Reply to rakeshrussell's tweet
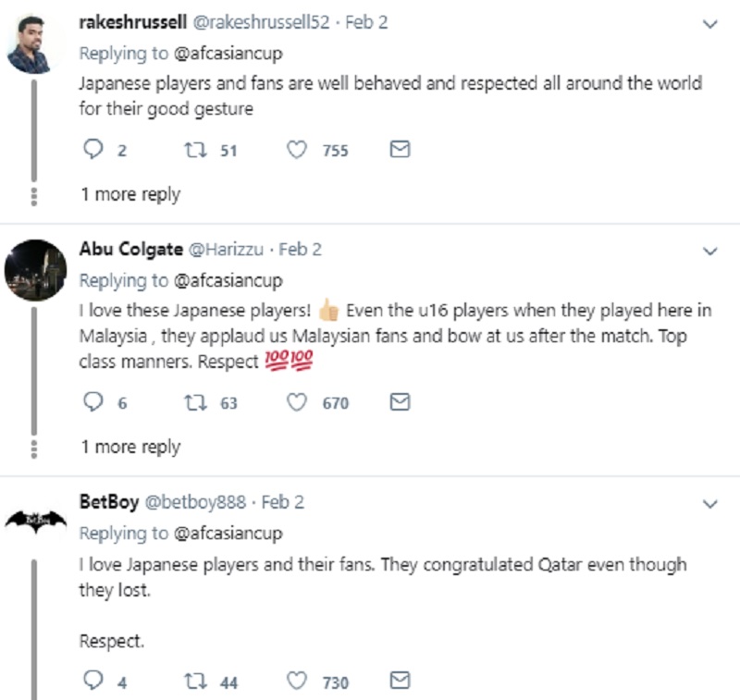 pyautogui.click(x=93, y=150)
